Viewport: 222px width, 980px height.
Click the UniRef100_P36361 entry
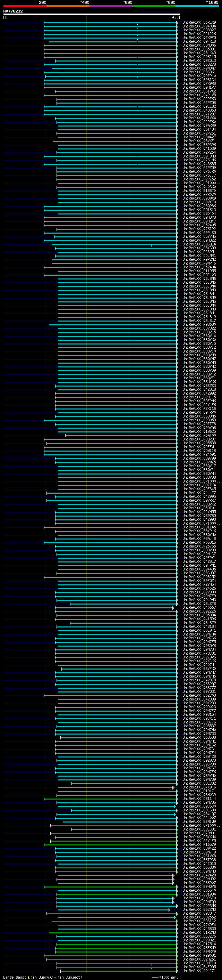coord(199,72)
